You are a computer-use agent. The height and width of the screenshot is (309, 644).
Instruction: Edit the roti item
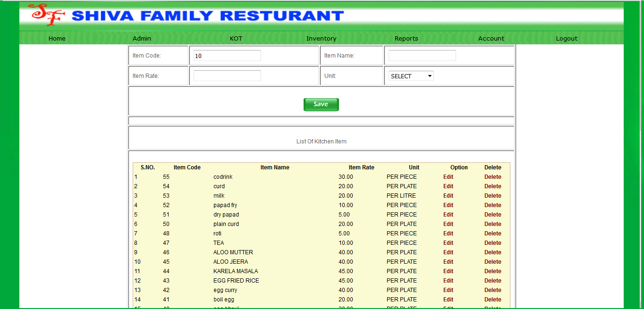coord(448,234)
